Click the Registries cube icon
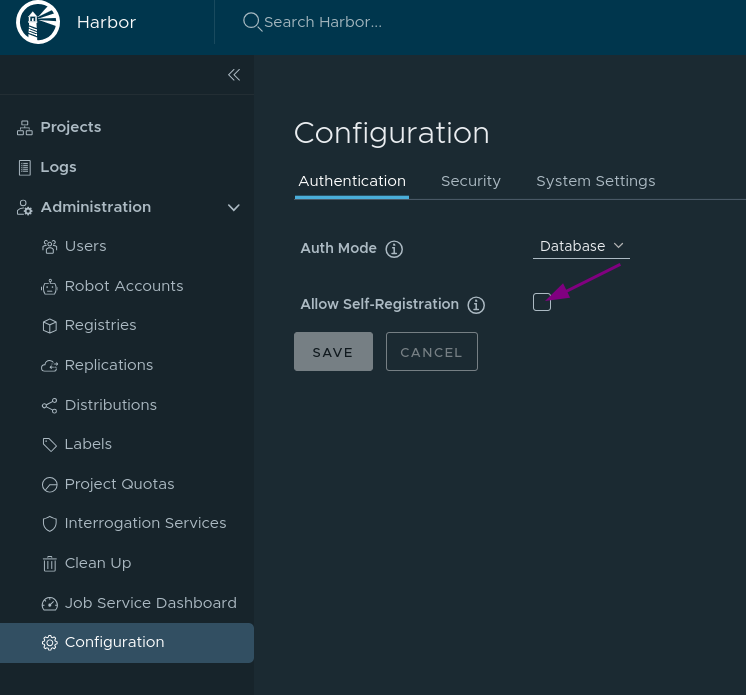Viewport: 746px width, 695px height. point(49,326)
